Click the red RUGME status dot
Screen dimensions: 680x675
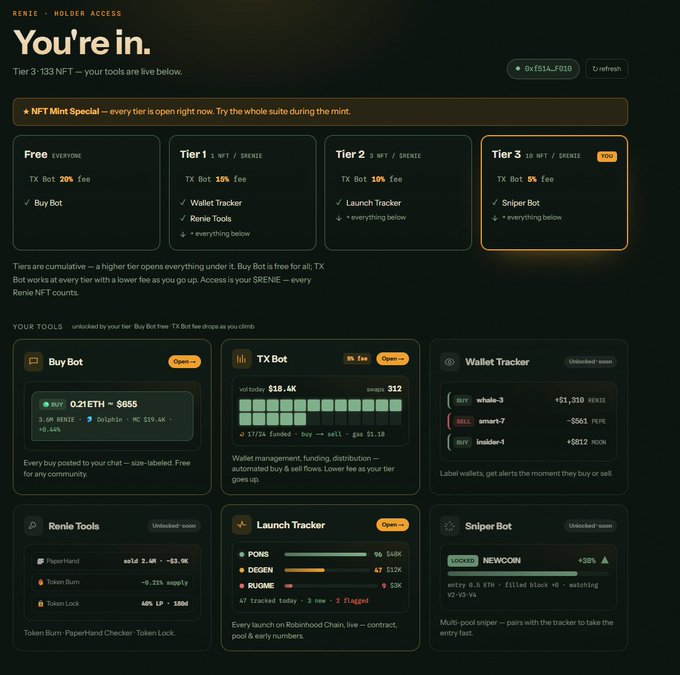coord(242,586)
